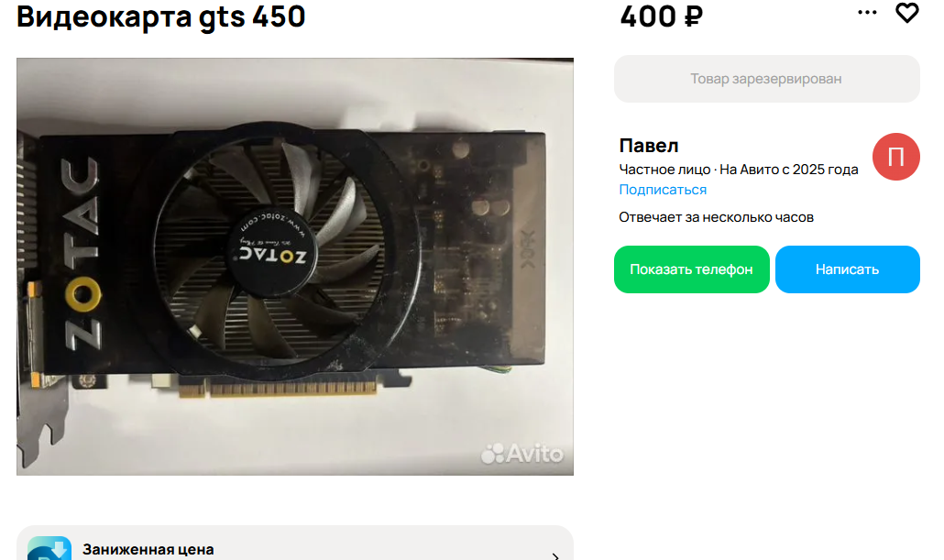
Task: Follow the seller via Подписаться link
Action: pyautogui.click(x=663, y=190)
